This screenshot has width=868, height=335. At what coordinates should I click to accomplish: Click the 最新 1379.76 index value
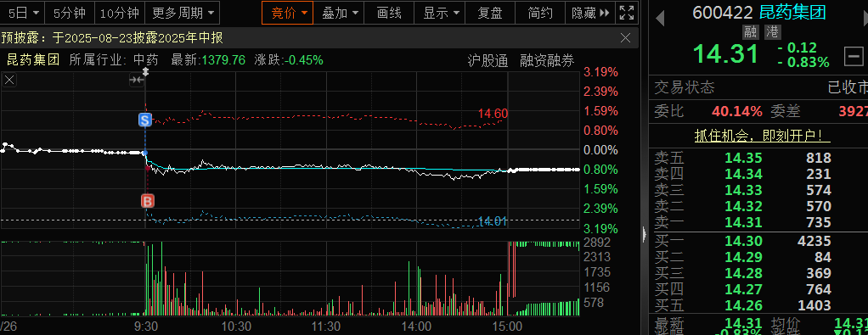(x=223, y=59)
